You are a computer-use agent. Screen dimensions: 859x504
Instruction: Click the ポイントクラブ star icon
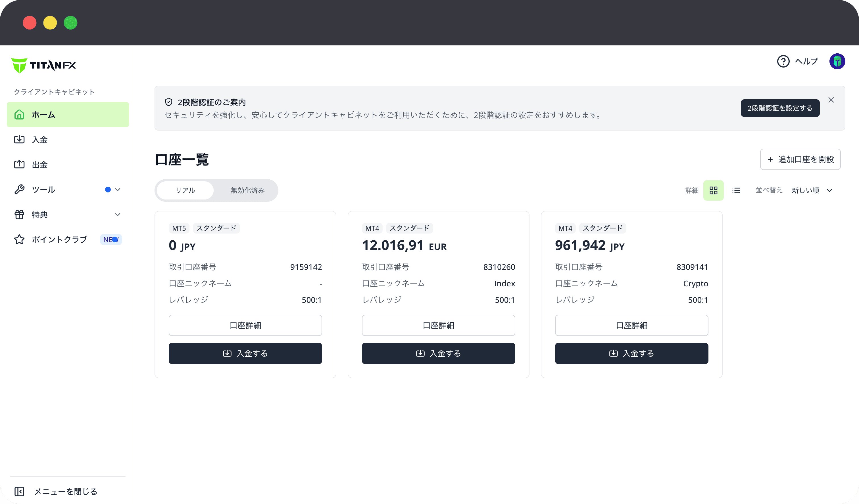click(19, 240)
